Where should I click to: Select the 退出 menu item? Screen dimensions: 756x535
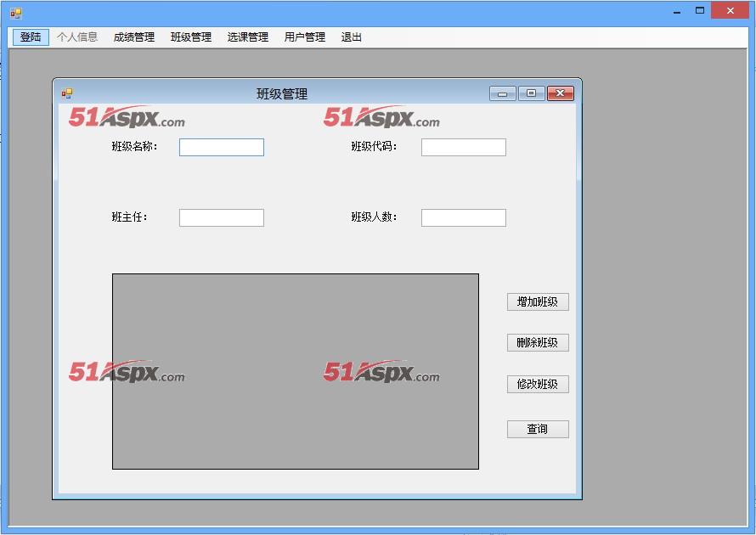pyautogui.click(x=352, y=37)
